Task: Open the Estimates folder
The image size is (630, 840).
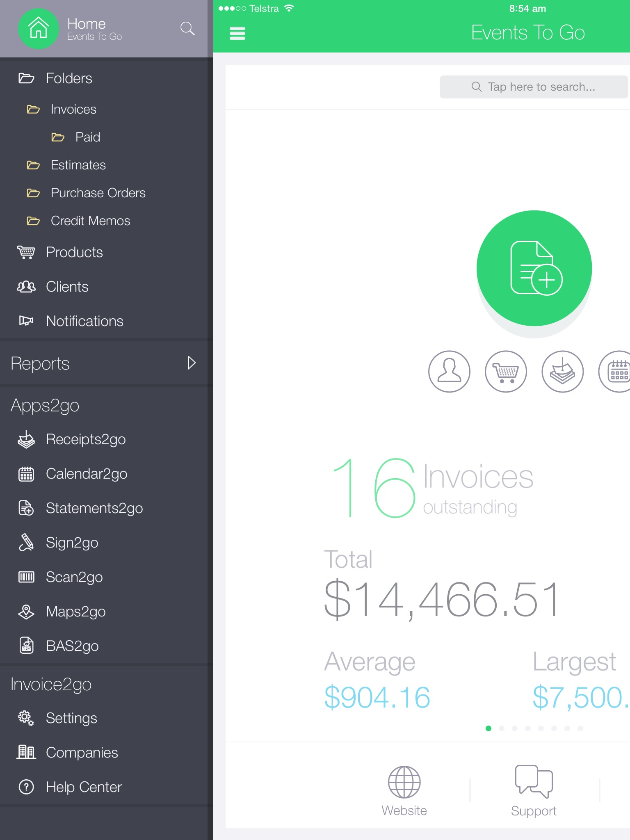Action: (104, 165)
